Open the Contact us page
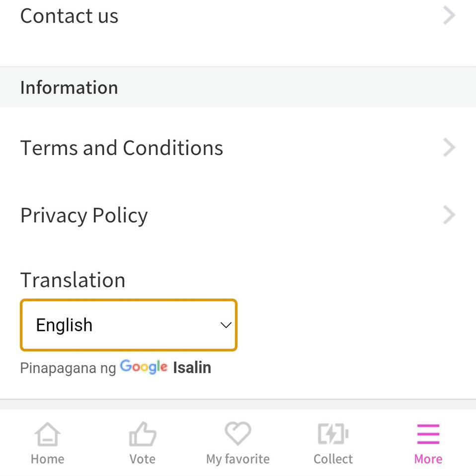This screenshot has height=476, width=476. (x=69, y=16)
